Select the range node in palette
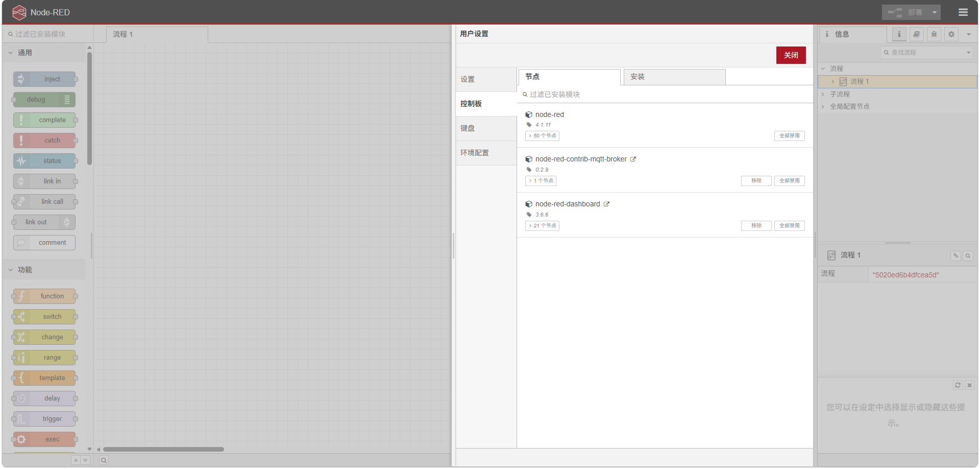 point(44,358)
